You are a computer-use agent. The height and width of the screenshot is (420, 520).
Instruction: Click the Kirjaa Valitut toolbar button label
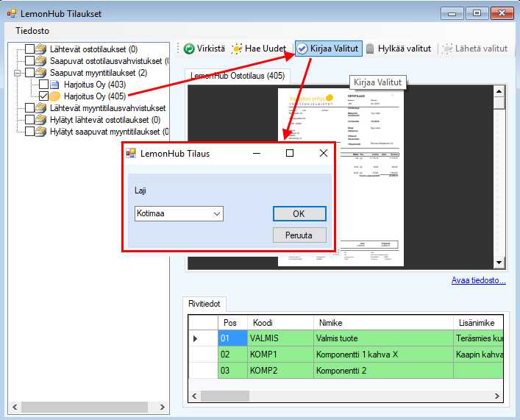point(334,49)
